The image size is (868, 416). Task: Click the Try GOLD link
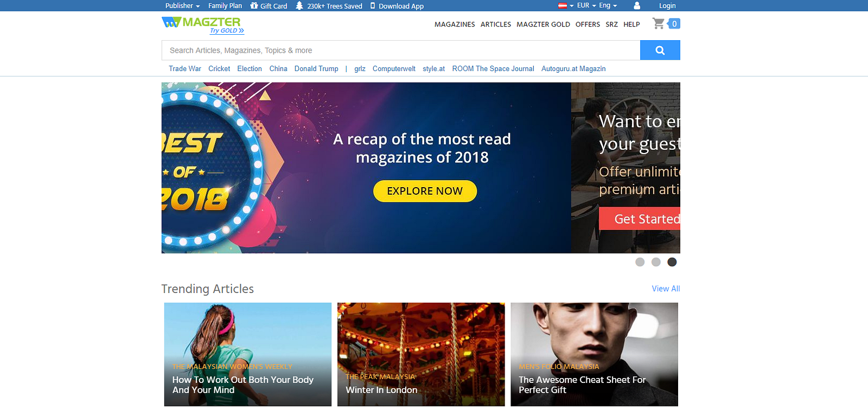227,31
